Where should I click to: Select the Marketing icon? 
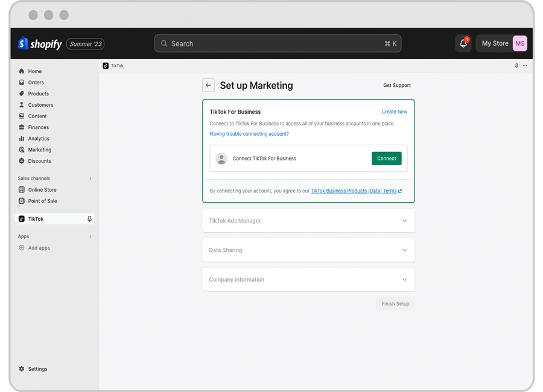pyautogui.click(x=22, y=150)
